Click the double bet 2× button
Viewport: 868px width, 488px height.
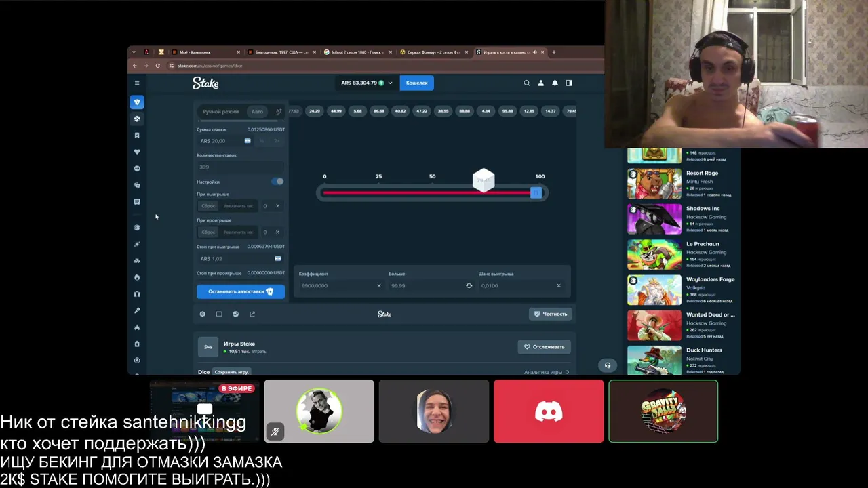pos(277,141)
